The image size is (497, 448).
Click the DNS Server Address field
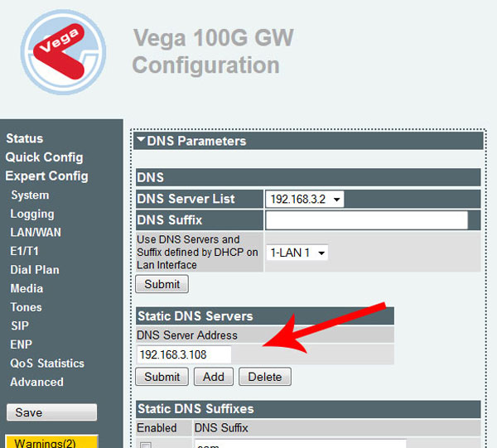[183, 354]
